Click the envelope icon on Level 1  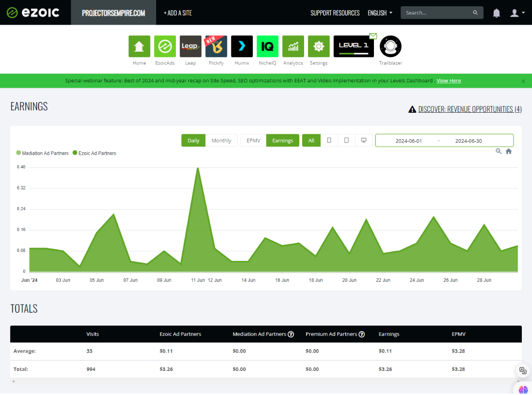(373, 36)
